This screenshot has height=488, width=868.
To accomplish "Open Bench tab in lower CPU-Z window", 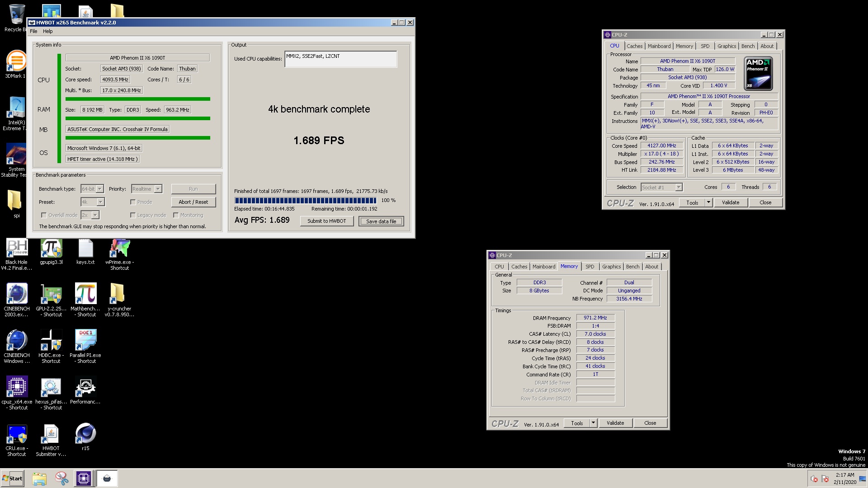I will [x=632, y=267].
